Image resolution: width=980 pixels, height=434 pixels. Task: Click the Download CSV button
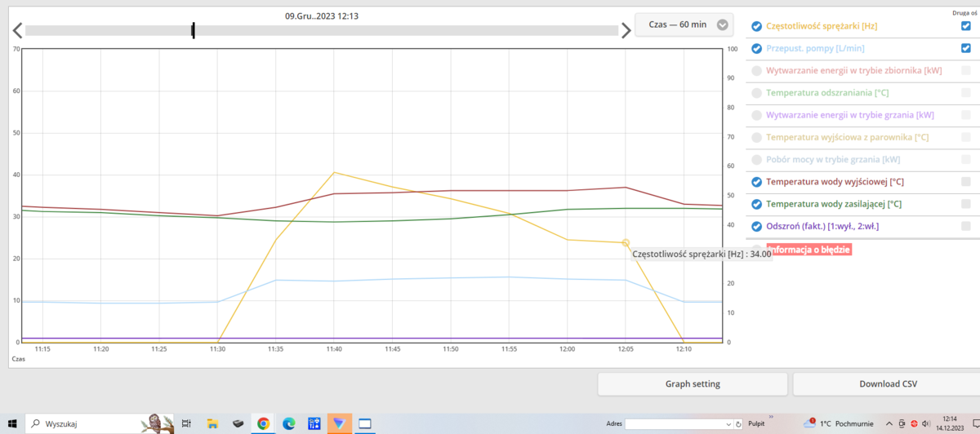(889, 383)
